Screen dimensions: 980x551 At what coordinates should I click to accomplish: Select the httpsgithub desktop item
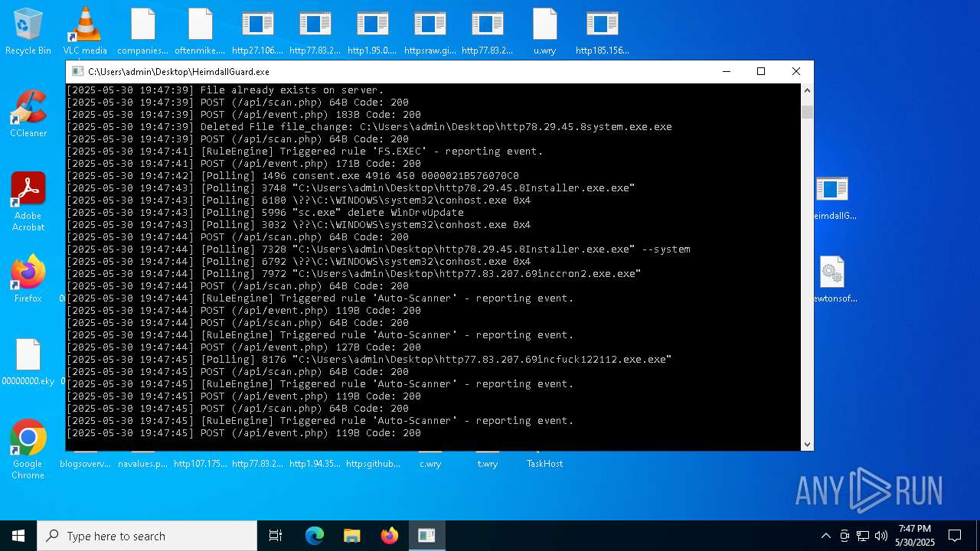tap(373, 464)
